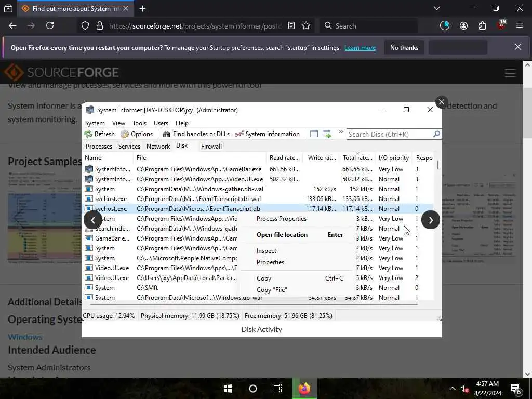
Task: Open the Users menu in System Informer
Action: coord(161,123)
